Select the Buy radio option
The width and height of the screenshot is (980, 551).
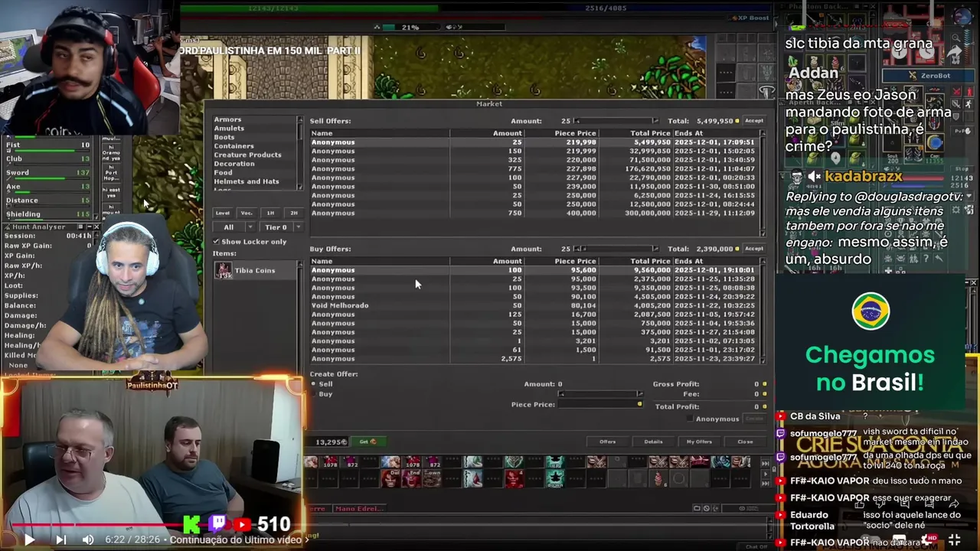coord(313,393)
